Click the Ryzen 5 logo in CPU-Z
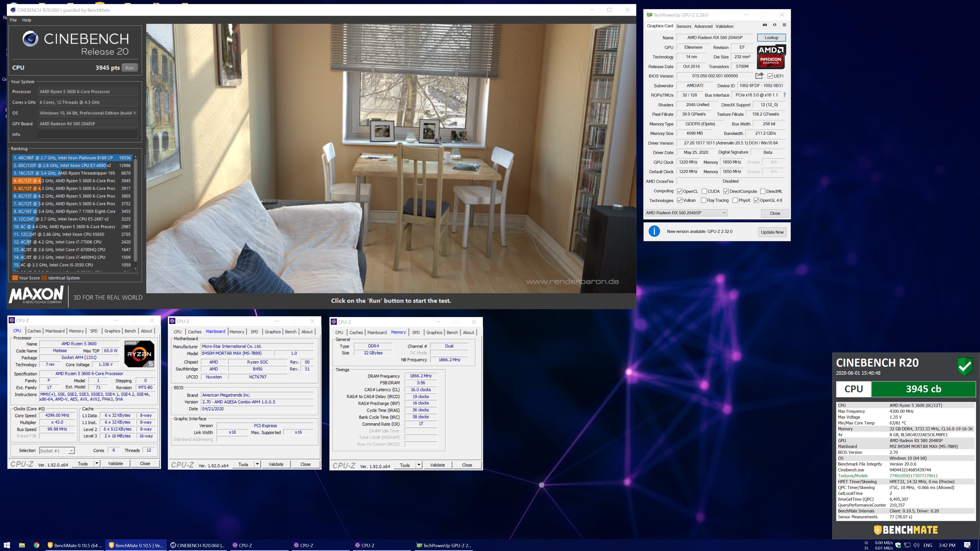 (x=139, y=354)
